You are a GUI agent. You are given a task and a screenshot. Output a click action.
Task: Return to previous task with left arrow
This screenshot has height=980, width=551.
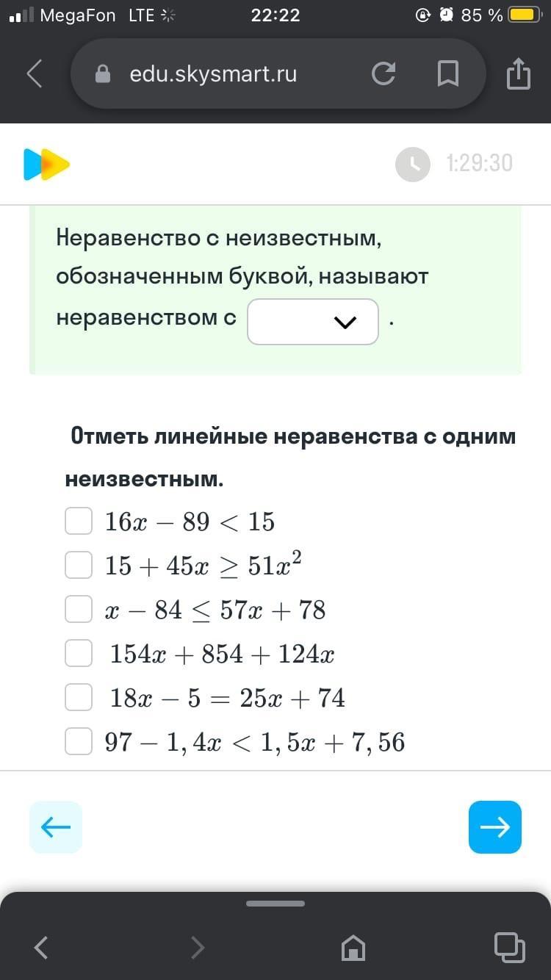point(56,827)
